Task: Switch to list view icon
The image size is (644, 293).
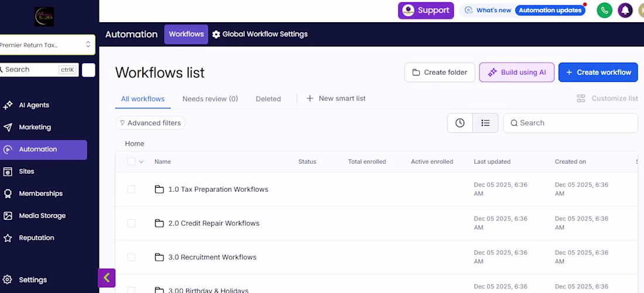Action: coord(485,123)
